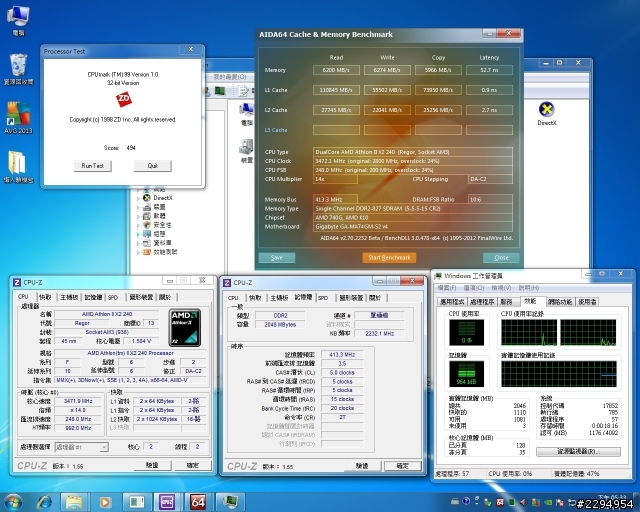The width and height of the screenshot is (640, 512).
Task: Click 確定 OK button in right CPU-Z
Action: pos(402,466)
